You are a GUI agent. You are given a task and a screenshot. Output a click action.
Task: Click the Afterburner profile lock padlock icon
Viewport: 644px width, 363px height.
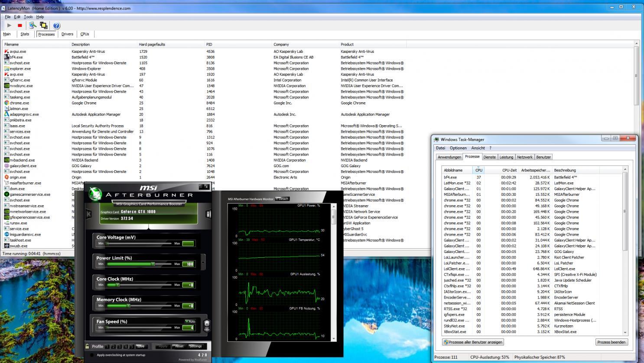[88, 346]
